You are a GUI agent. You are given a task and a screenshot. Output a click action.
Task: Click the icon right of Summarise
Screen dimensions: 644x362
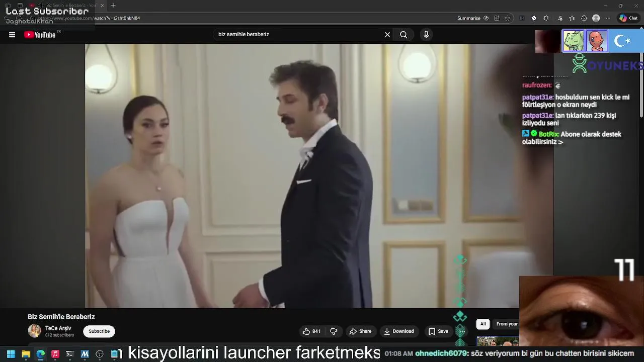[x=486, y=18]
